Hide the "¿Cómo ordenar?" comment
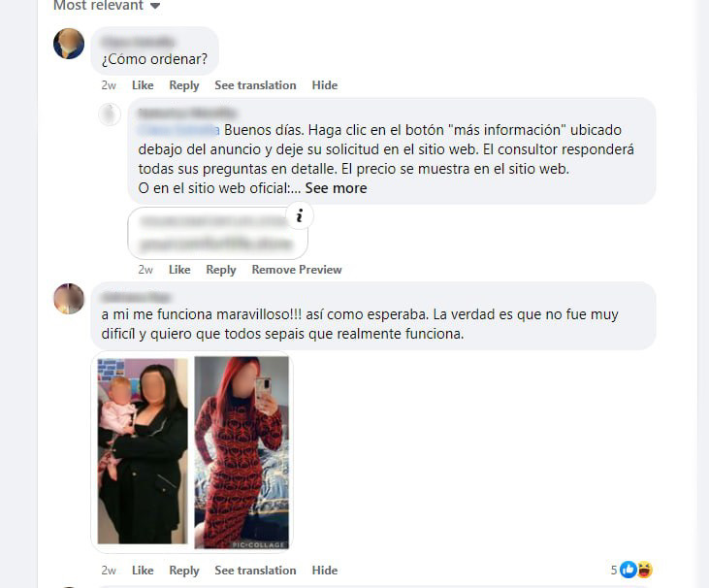The width and height of the screenshot is (709, 588). coord(325,85)
